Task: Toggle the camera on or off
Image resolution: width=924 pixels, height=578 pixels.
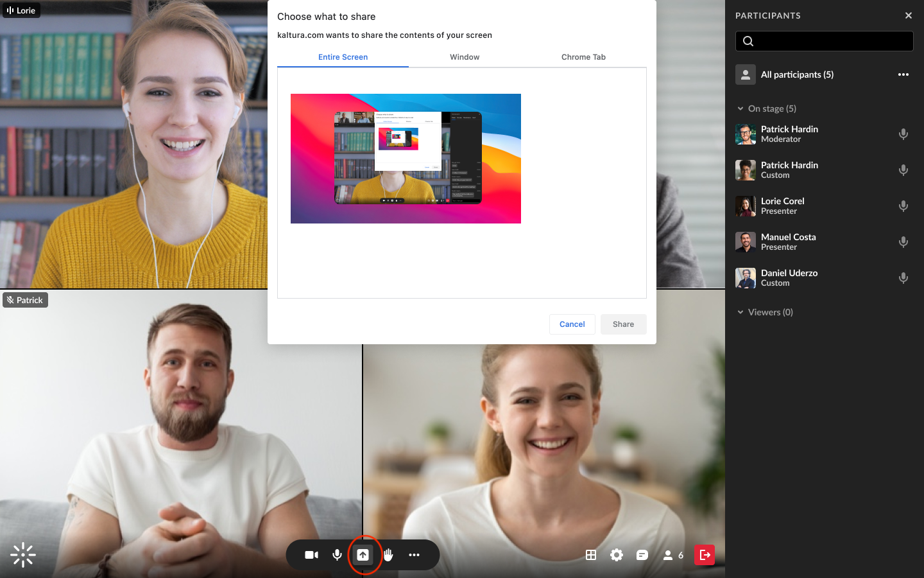Action: [x=312, y=555]
